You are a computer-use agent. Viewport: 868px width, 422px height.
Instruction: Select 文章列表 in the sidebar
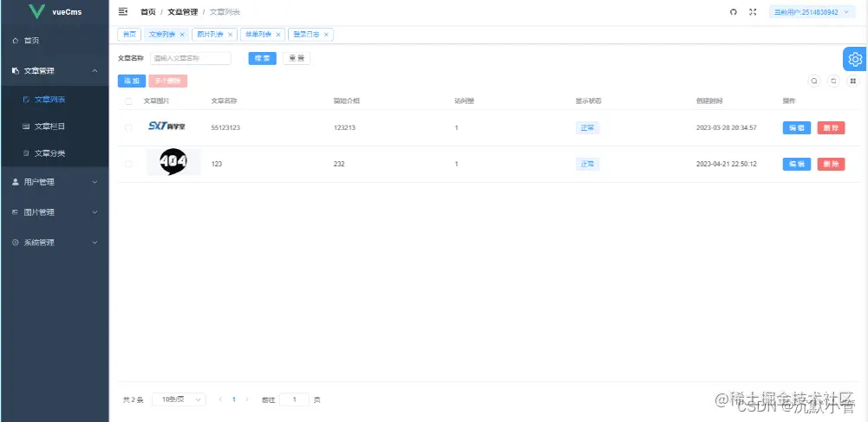pos(55,100)
